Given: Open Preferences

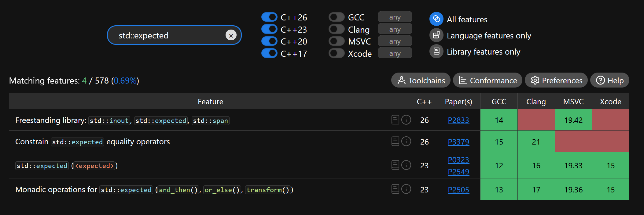Looking at the screenshot, I should coord(556,80).
